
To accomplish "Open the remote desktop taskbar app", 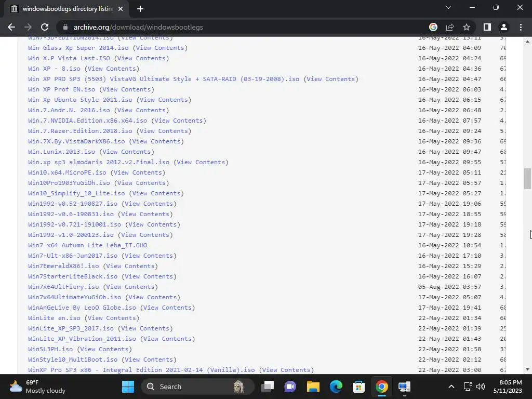I will click(404, 387).
